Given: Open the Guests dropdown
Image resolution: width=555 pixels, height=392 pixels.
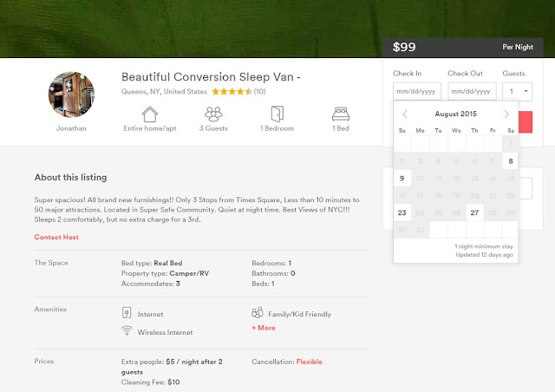Looking at the screenshot, I should pos(519,91).
